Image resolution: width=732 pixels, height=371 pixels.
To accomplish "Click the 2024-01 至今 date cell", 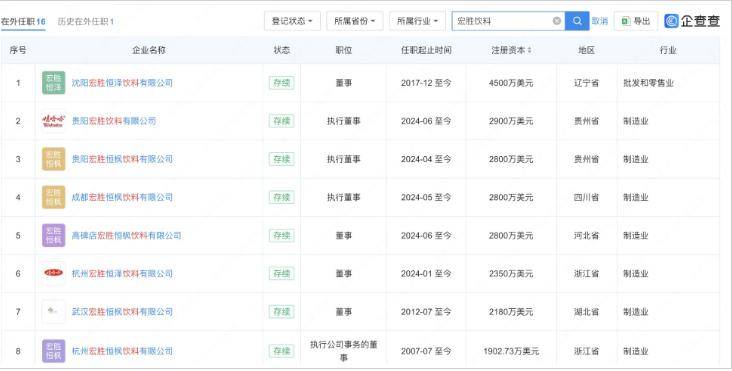I will (x=426, y=273).
